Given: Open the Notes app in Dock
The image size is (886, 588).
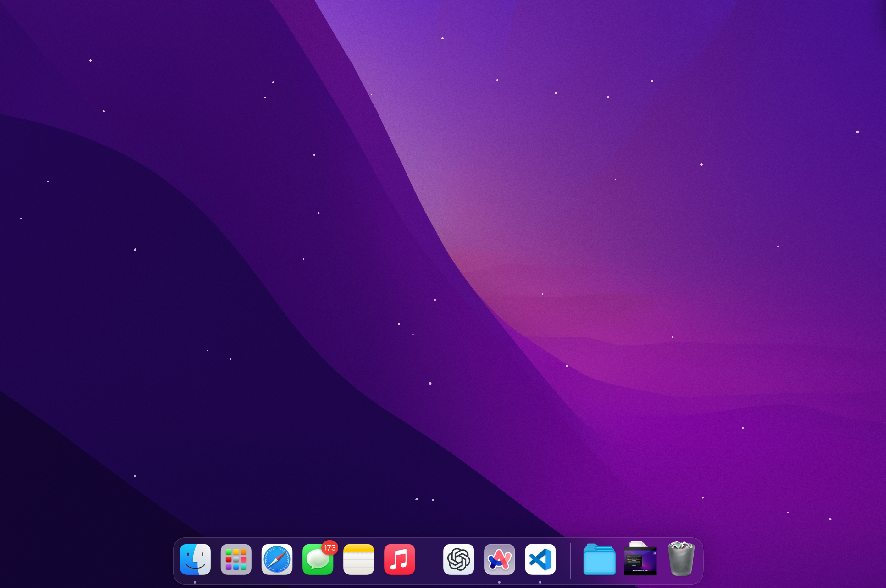Looking at the screenshot, I should pyautogui.click(x=359, y=559).
